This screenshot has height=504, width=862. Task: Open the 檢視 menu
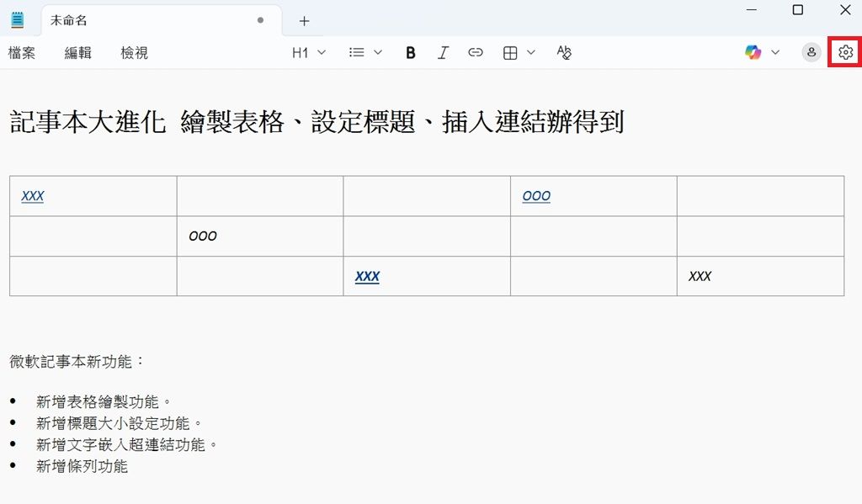[x=135, y=53]
